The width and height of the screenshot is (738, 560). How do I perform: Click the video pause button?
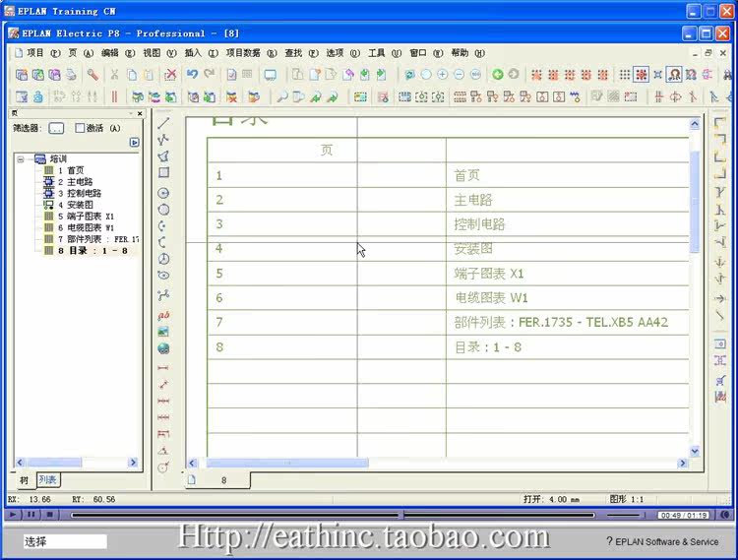pyautogui.click(x=31, y=515)
